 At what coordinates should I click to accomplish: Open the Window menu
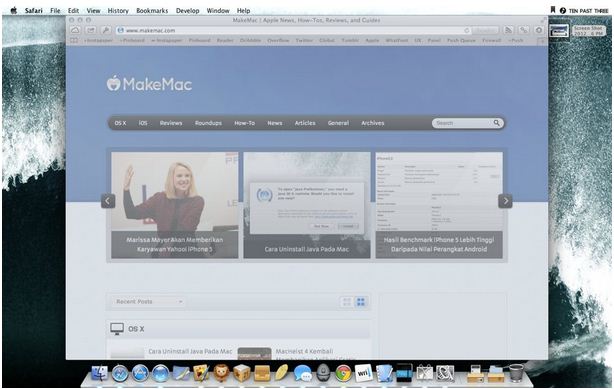[x=218, y=11]
